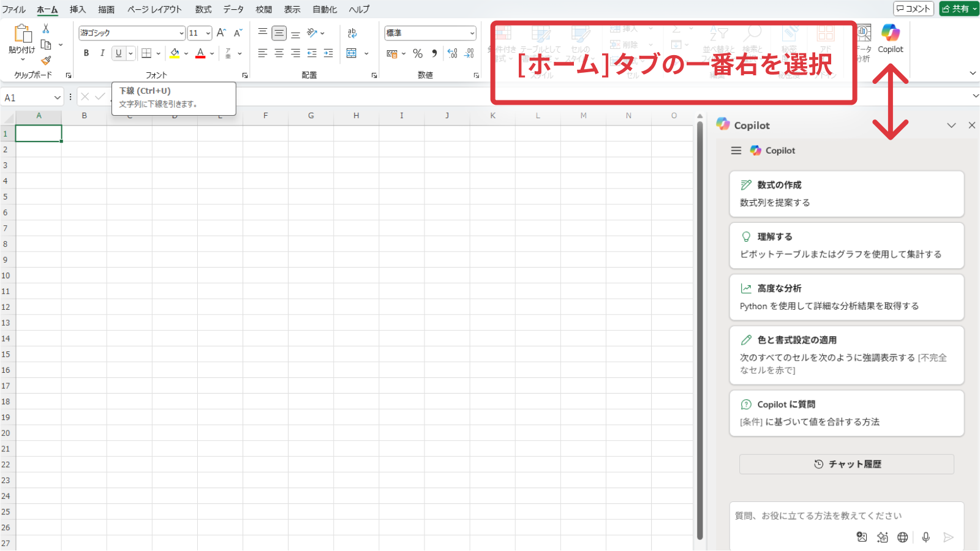Click the sparkle prompt icon in Copilot input
This screenshot has width=980, height=551.
click(883, 537)
